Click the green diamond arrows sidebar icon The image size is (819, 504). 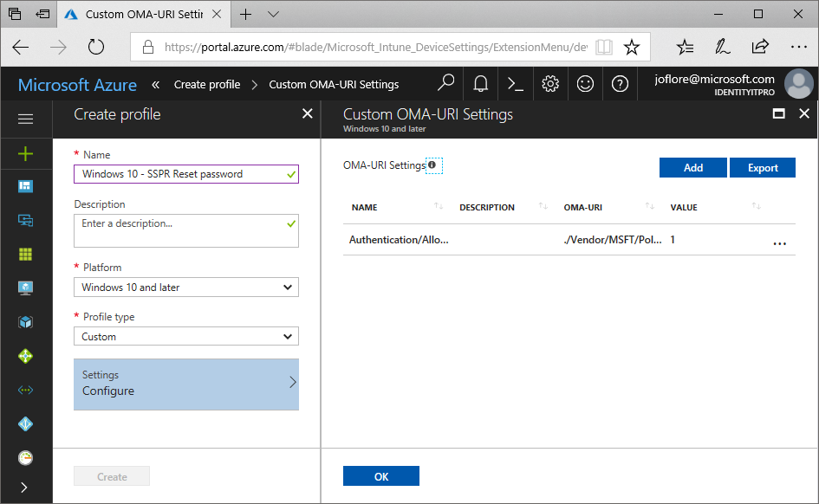[26, 356]
